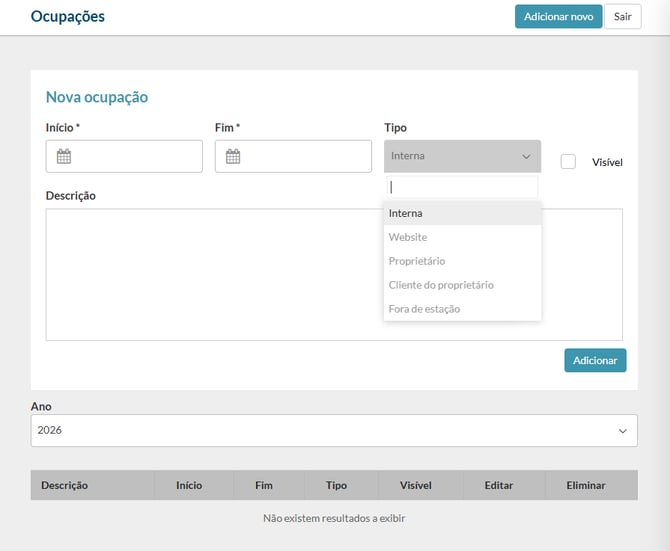Click the Início date input field
This screenshot has height=551, width=670.
coord(124,156)
